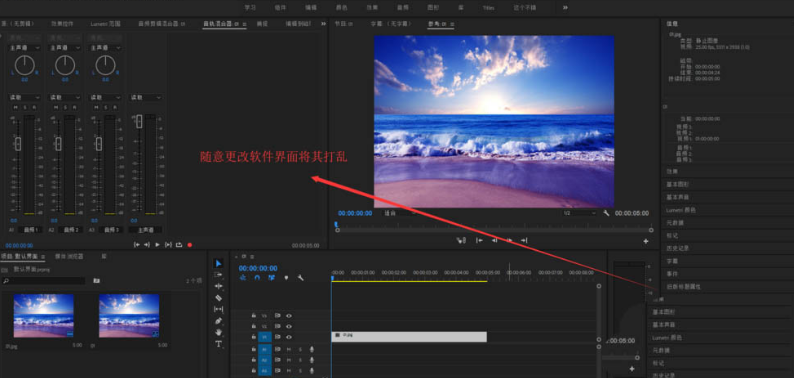Open Lumetri 范围 panel tab
The width and height of the screenshot is (794, 378).
(106, 23)
